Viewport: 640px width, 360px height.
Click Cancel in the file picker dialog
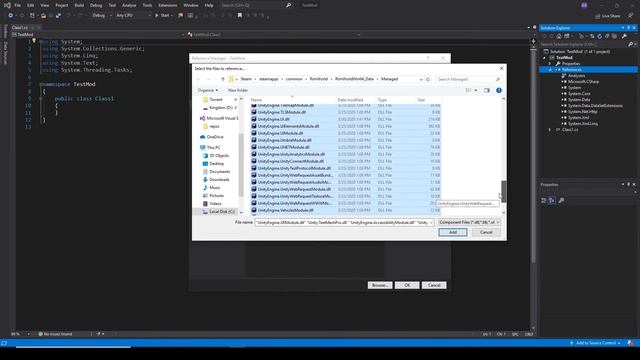(486, 232)
